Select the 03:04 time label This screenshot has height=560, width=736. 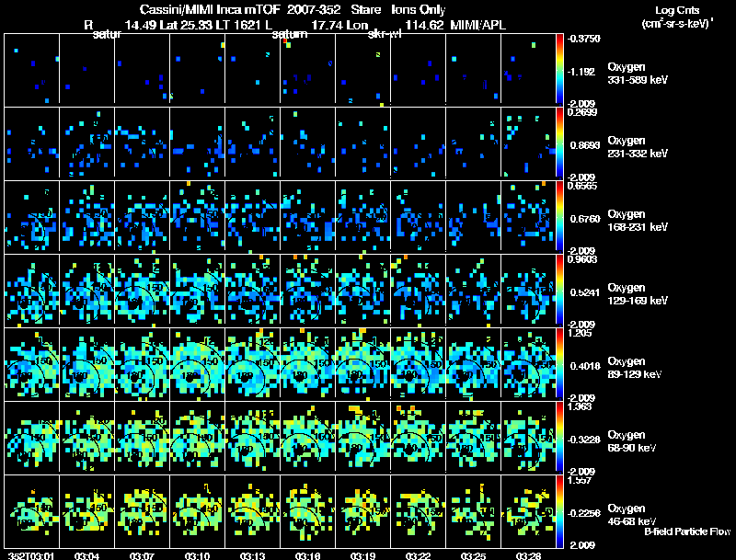coord(86,554)
